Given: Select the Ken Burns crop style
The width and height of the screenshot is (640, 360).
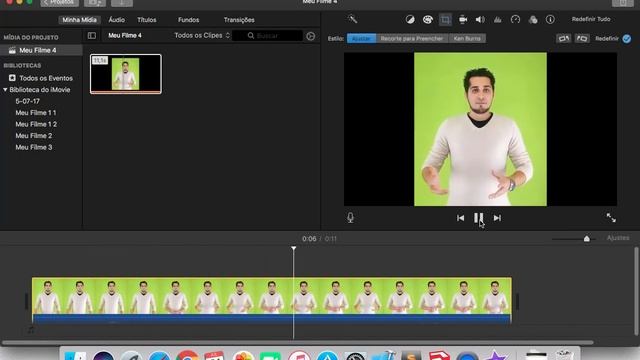Looking at the screenshot, I should (x=467, y=38).
